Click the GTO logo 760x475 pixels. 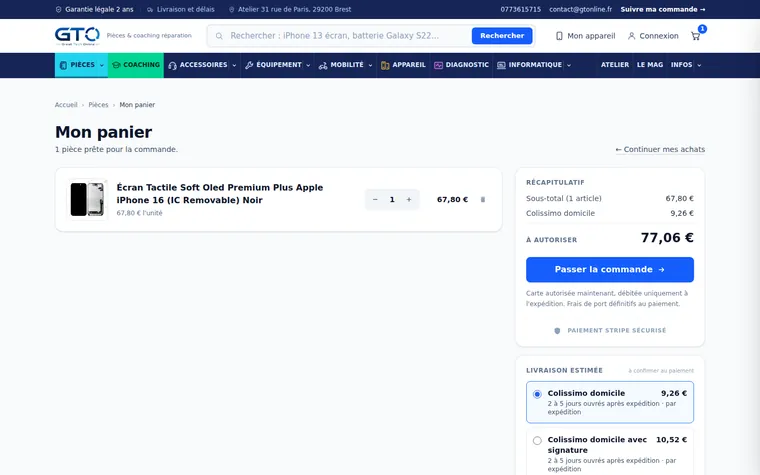(77, 36)
